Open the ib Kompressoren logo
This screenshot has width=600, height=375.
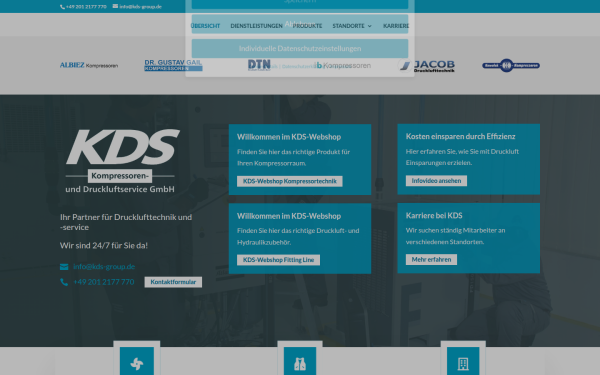coord(342,65)
